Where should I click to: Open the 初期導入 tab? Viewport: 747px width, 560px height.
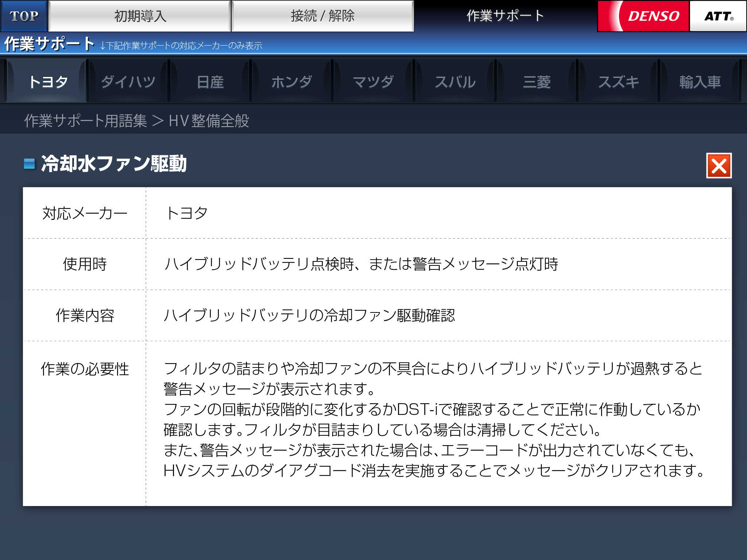pyautogui.click(x=140, y=16)
